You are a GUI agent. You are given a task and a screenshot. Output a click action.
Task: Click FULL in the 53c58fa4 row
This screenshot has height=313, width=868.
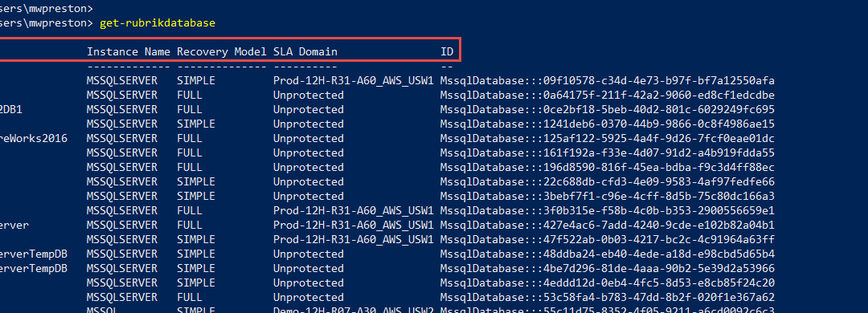click(190, 297)
